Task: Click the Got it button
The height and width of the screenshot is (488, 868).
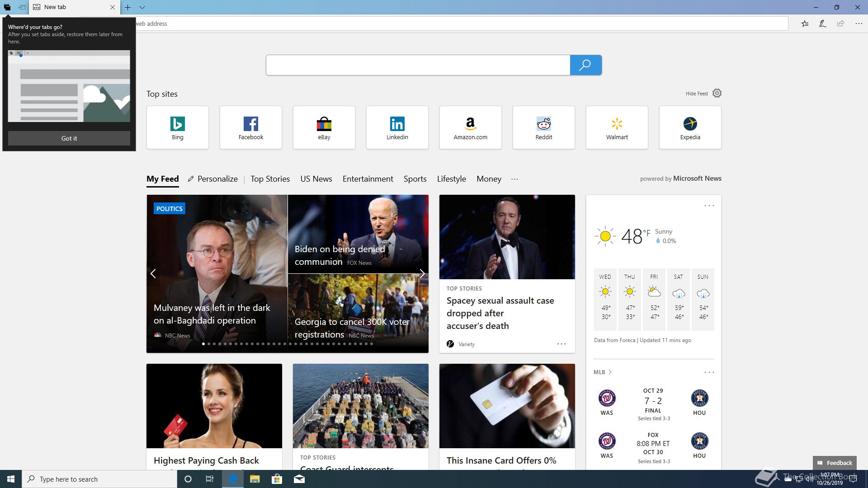Action: 69,138
